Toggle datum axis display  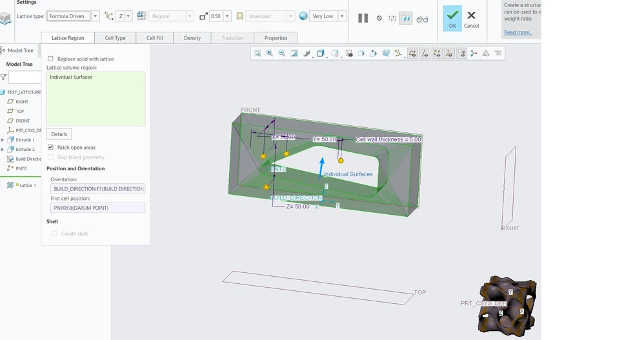click(425, 54)
